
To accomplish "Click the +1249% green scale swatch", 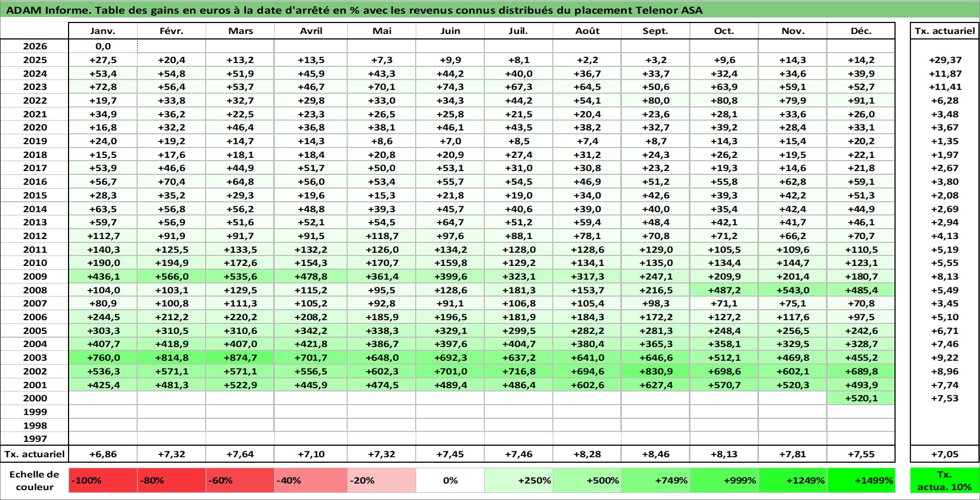I will (793, 480).
